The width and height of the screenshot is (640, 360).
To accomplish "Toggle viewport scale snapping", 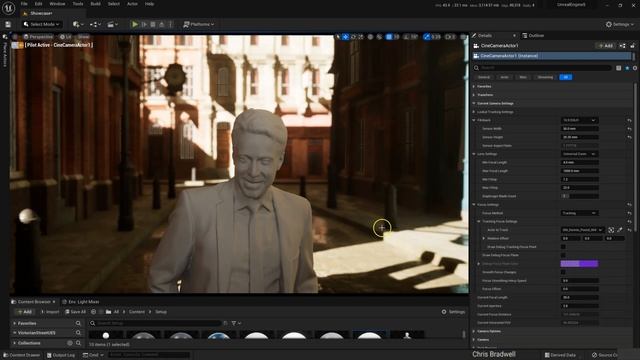I will (x=427, y=37).
